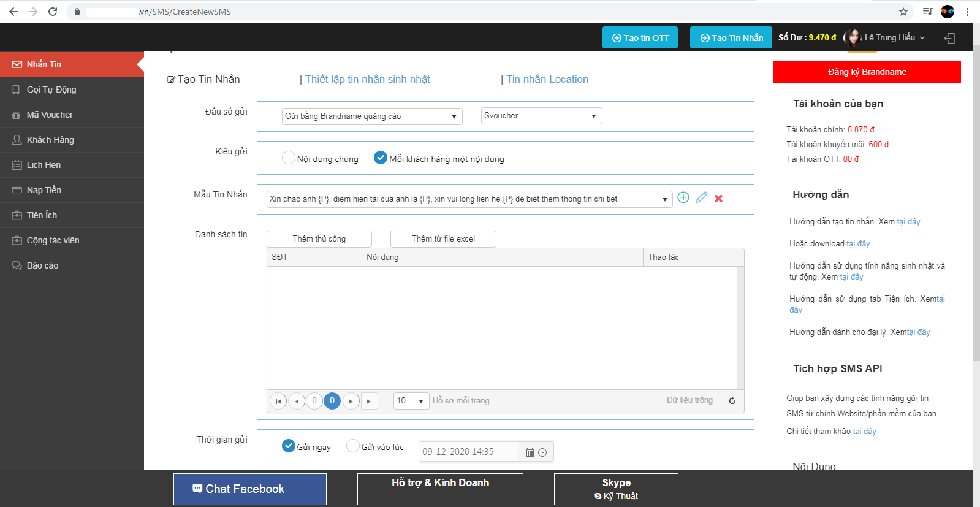The height and width of the screenshot is (507, 980).
Task: Open Tiện Ích in the sidebar
Action: [x=72, y=215]
